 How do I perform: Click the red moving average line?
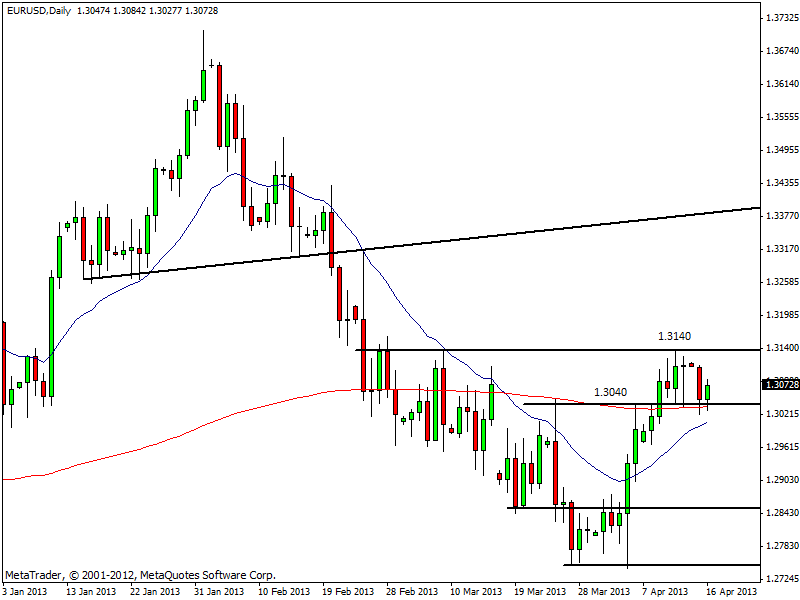point(200,424)
